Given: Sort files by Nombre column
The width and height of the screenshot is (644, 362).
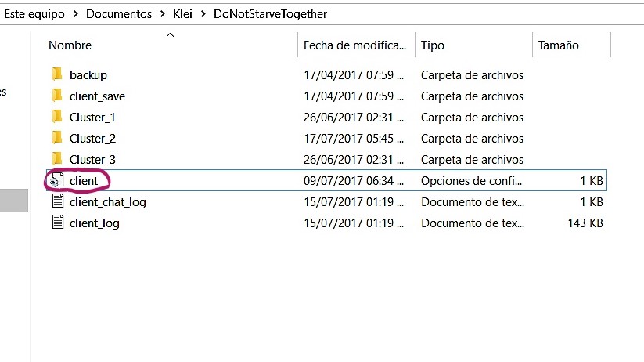Looking at the screenshot, I should click(x=70, y=45).
